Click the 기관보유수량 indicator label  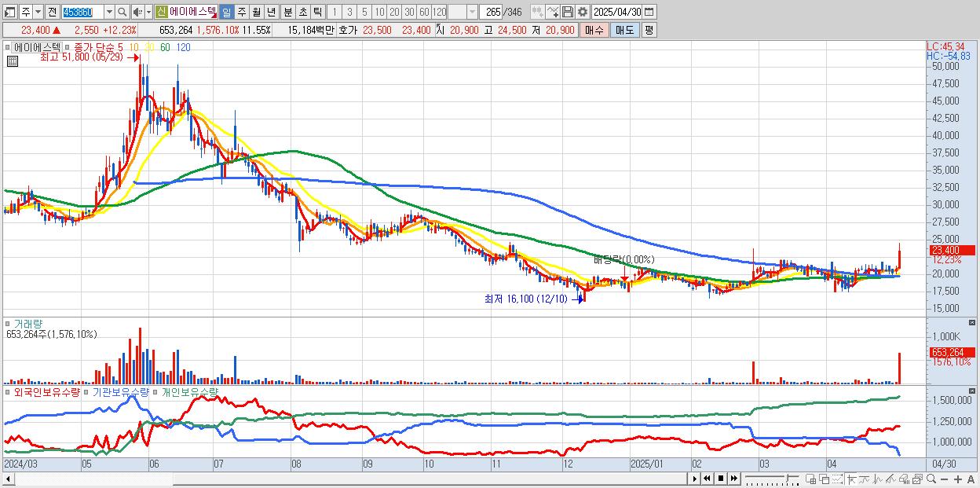click(121, 391)
